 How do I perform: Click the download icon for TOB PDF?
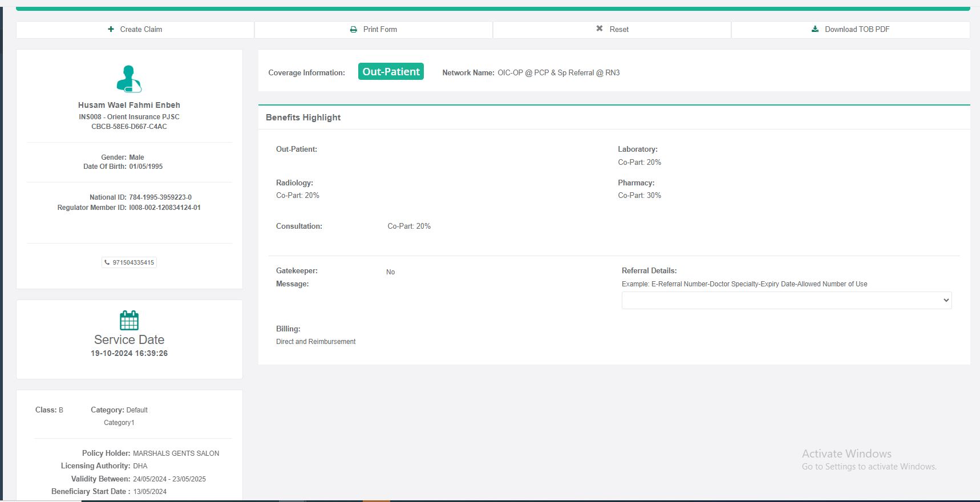[815, 29]
